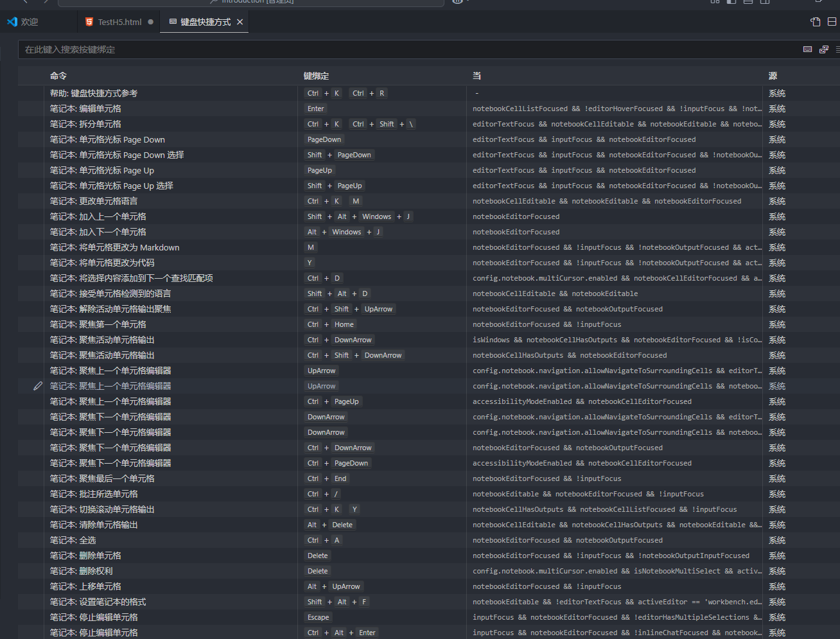
Task: Select row 笔记本: 单元格光标 Page Up 选择
Action: [x=429, y=186]
